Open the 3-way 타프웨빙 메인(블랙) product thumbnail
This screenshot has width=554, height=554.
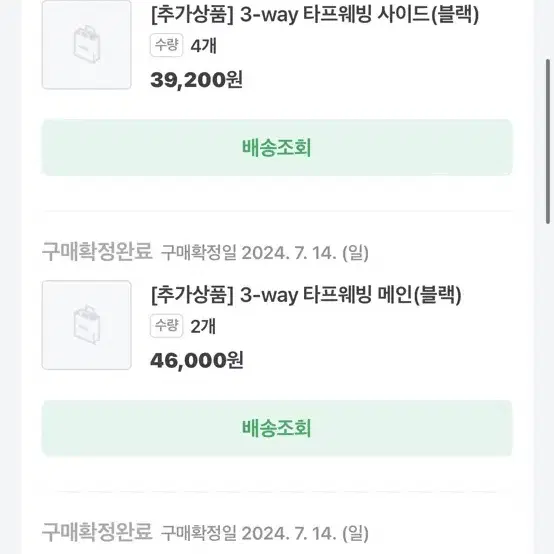[87, 325]
